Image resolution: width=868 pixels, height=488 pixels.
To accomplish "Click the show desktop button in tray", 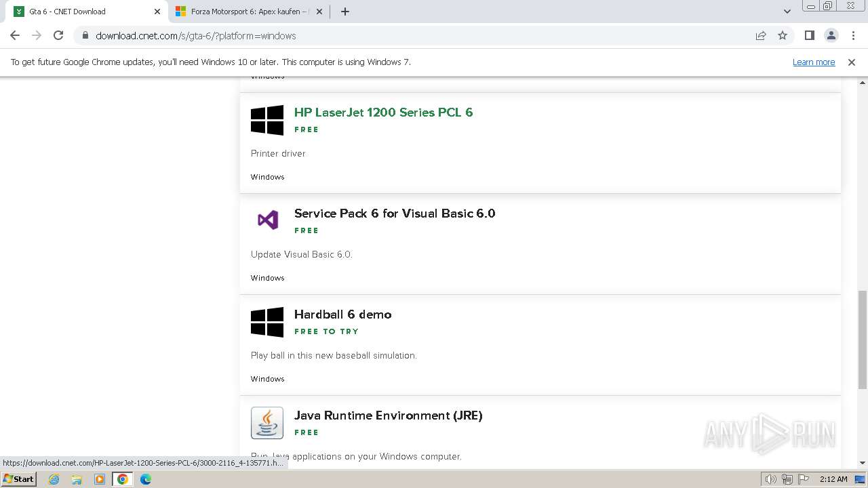I will point(860,479).
